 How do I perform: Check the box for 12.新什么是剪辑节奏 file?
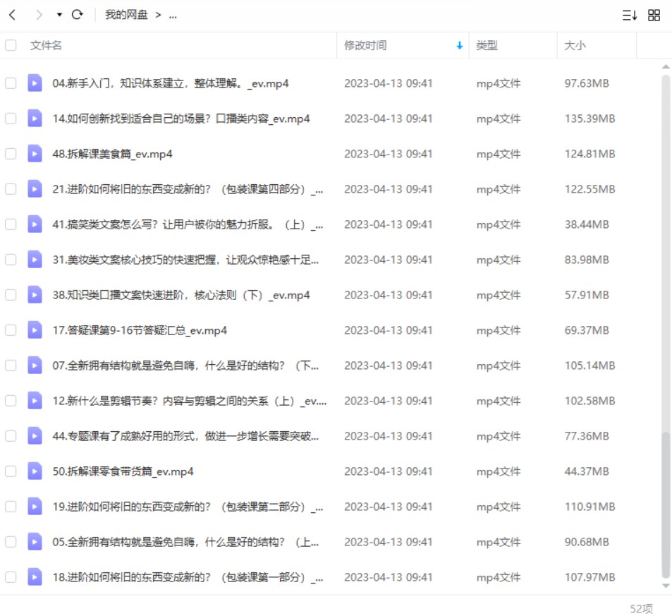[11, 400]
